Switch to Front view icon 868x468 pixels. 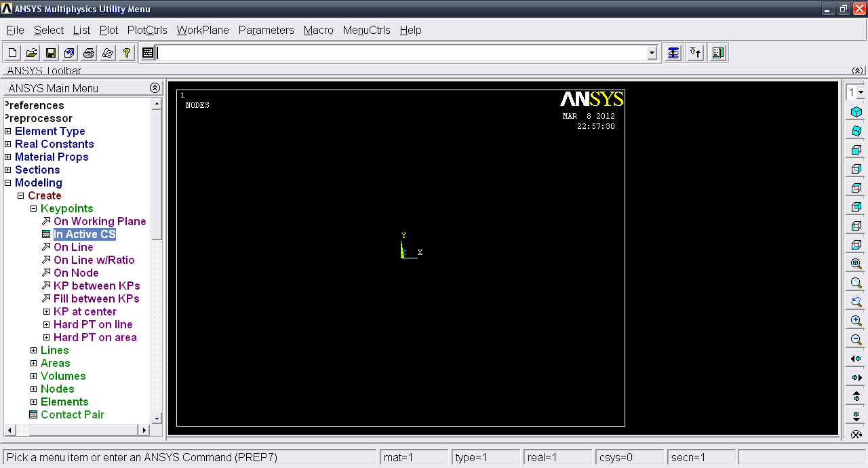tap(856, 150)
